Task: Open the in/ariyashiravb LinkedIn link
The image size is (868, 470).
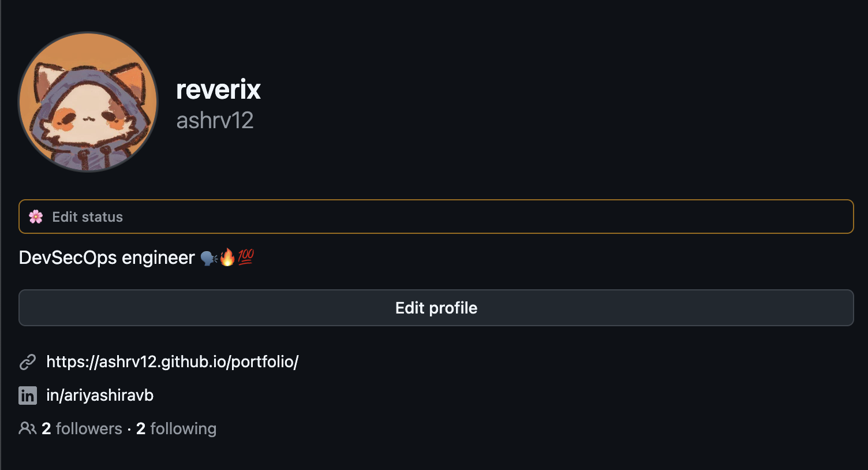Action: coord(100,396)
